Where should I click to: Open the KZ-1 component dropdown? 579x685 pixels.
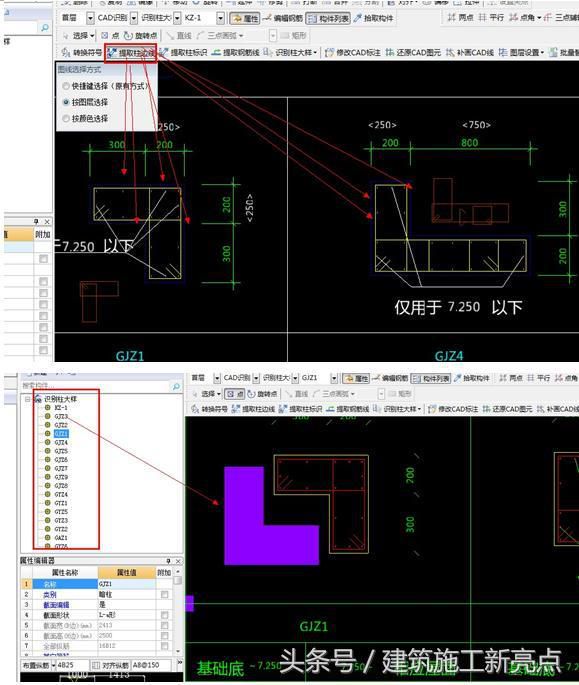coord(220,18)
